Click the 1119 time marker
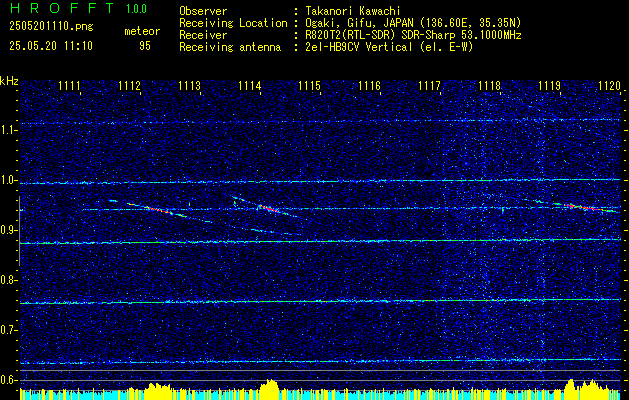The image size is (629, 400). 549,85
